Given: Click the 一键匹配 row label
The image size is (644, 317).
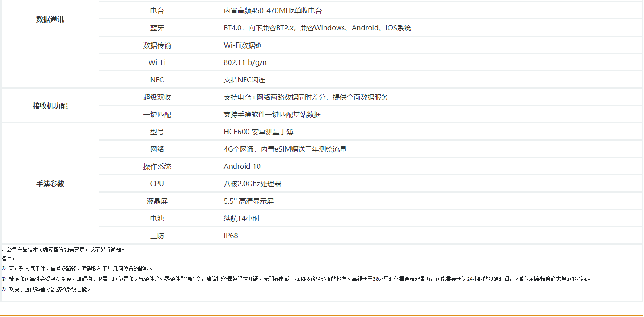Looking at the screenshot, I should [x=157, y=115].
